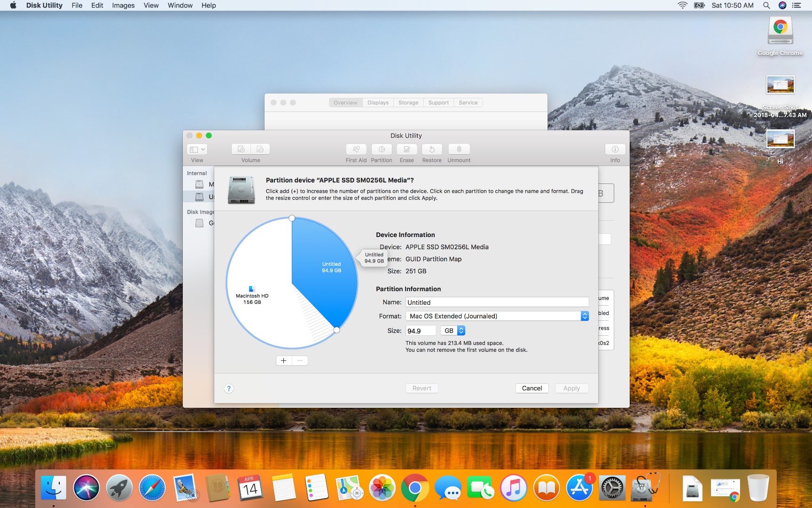Open Photos from the Dock

382,487
